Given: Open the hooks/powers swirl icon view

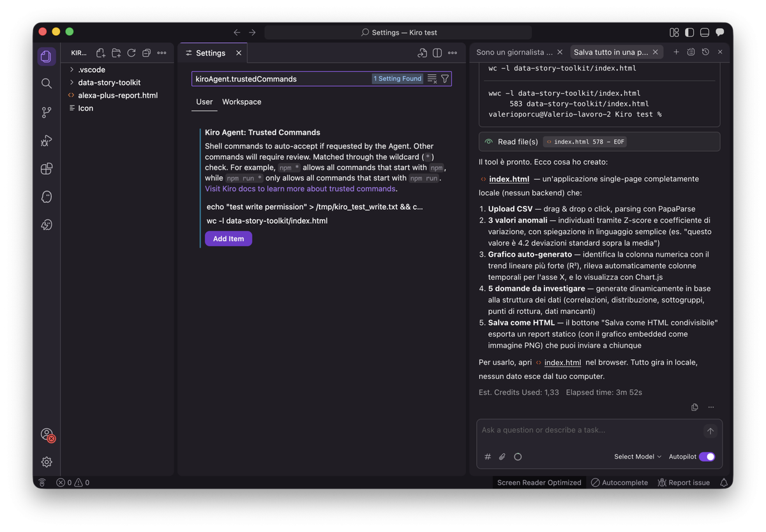Looking at the screenshot, I should point(46,225).
